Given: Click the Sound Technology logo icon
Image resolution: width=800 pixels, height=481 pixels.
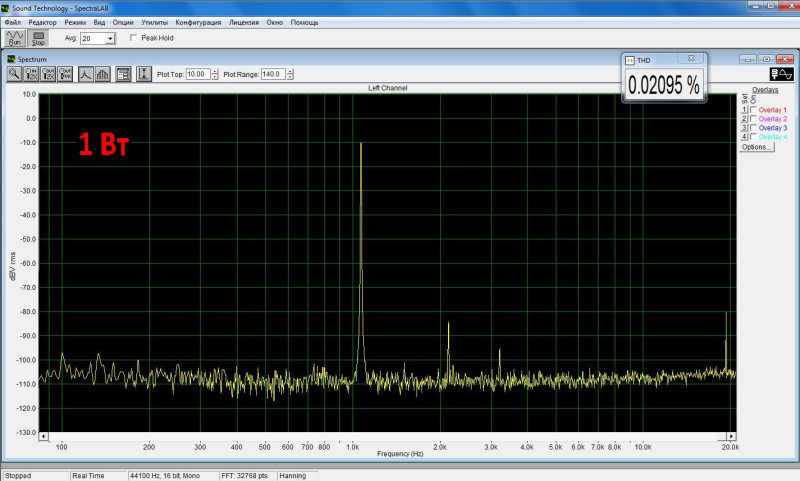Looking at the screenshot, I should (x=782, y=74).
